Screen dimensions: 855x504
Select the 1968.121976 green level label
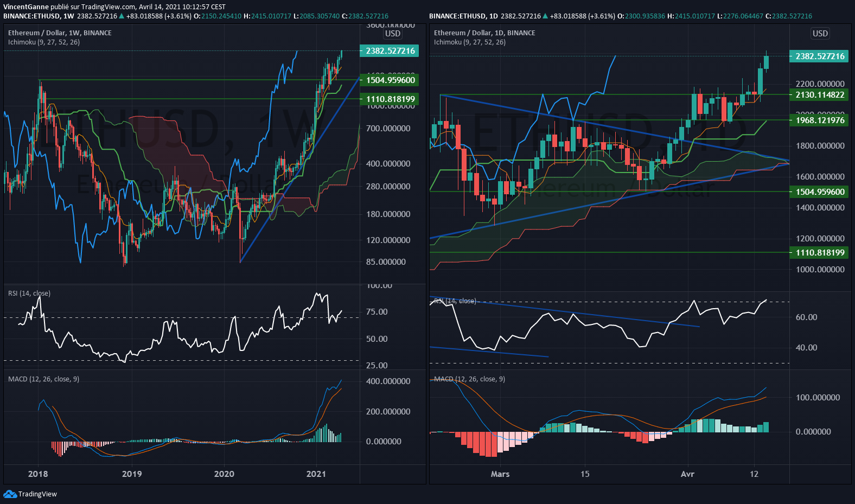[x=819, y=120]
